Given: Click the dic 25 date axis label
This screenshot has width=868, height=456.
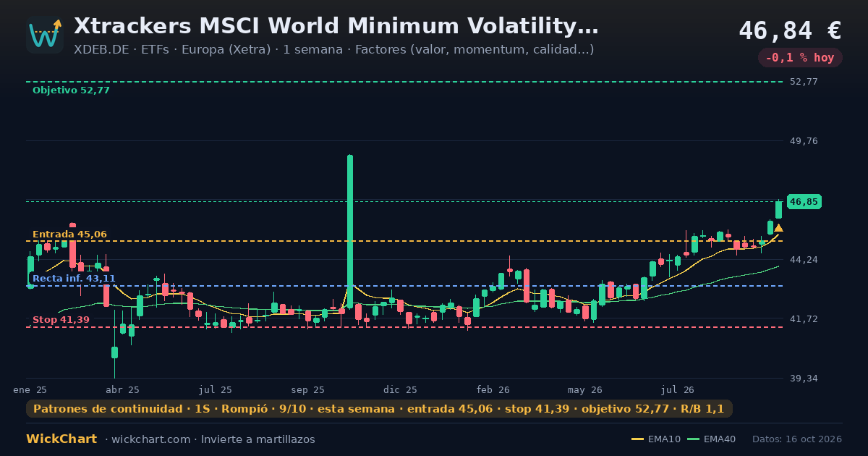Looking at the screenshot, I should [401, 390].
